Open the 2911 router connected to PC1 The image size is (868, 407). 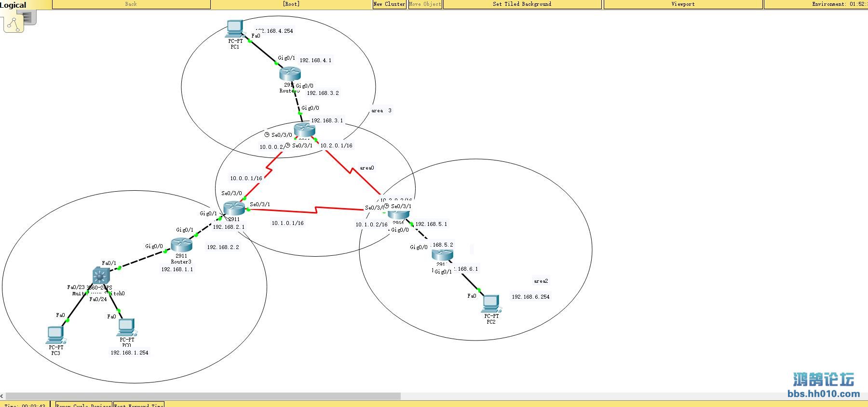coord(290,74)
